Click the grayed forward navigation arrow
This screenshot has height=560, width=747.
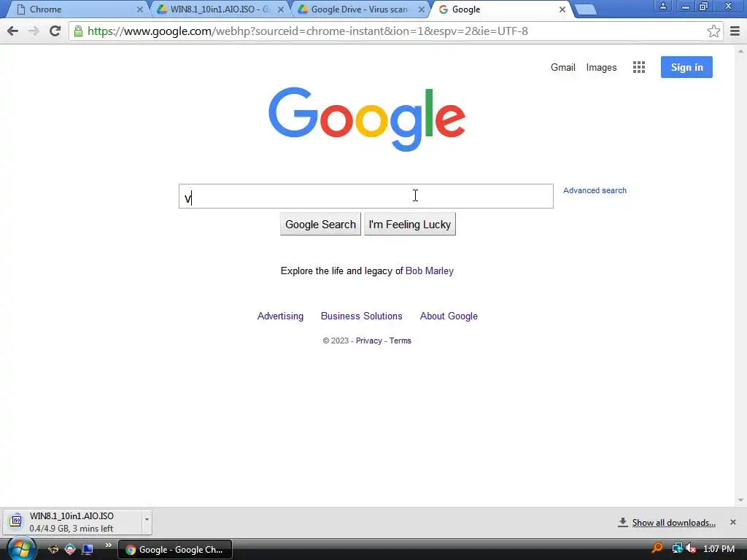click(x=34, y=31)
